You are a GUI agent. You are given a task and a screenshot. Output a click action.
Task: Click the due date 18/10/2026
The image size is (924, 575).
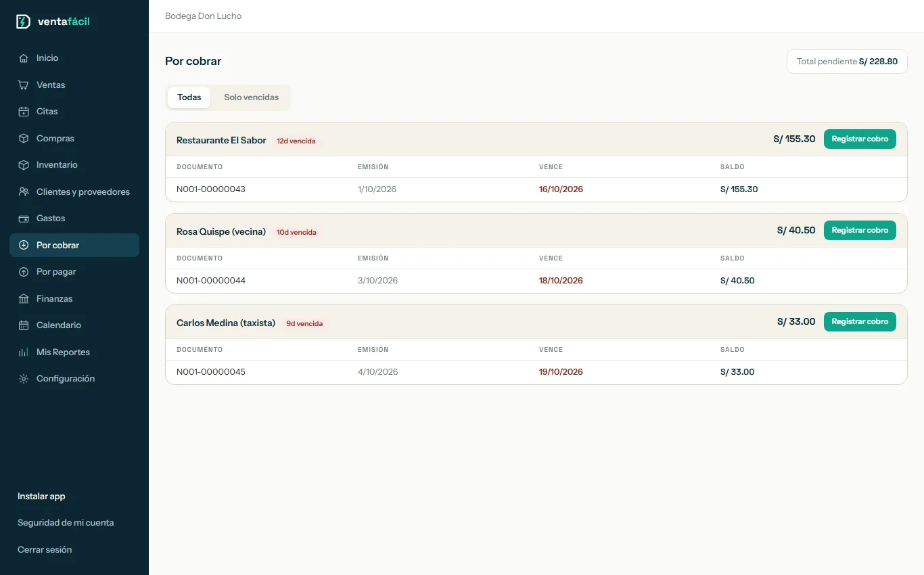[561, 281]
